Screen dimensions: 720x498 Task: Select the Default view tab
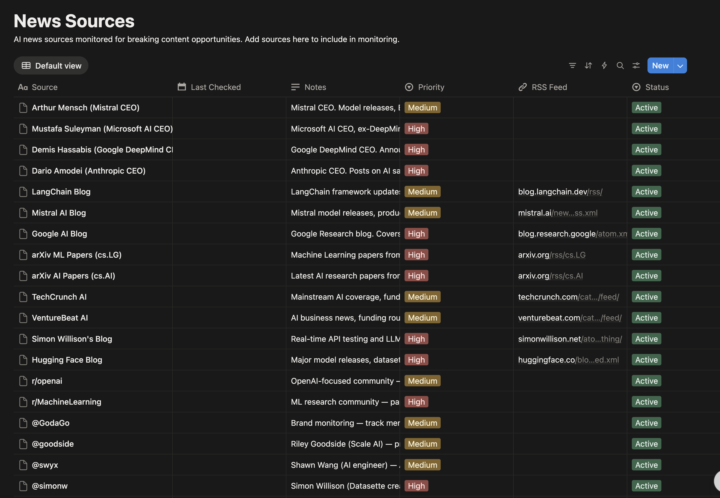click(x=51, y=66)
